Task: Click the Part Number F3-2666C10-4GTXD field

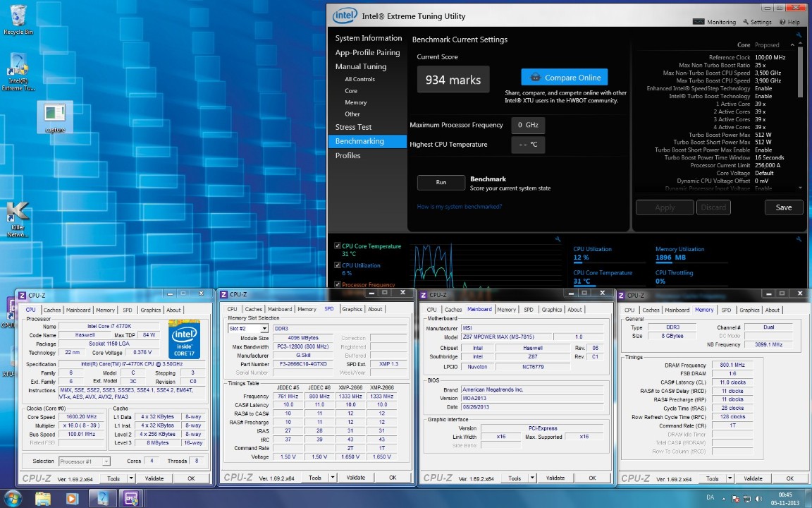Action: click(303, 364)
